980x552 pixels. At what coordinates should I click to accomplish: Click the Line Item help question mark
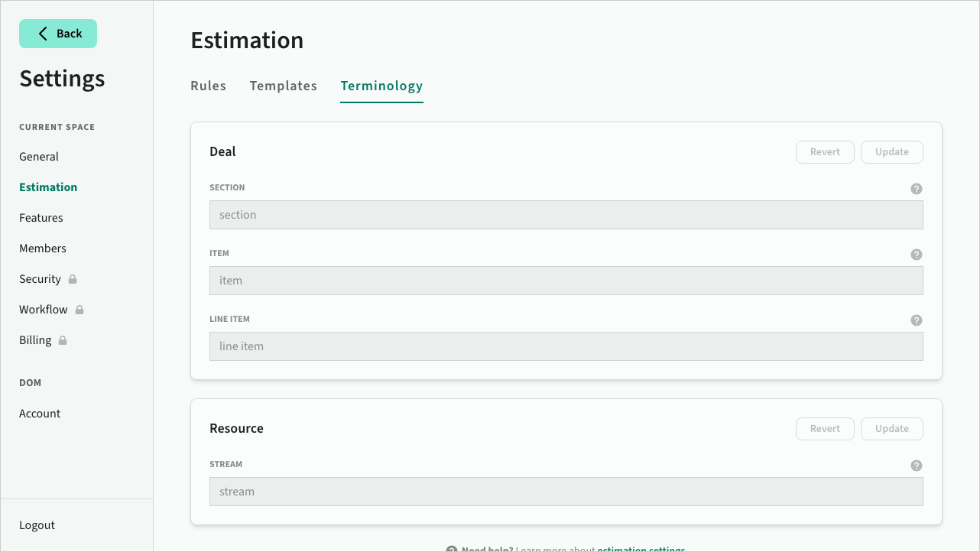coord(916,320)
